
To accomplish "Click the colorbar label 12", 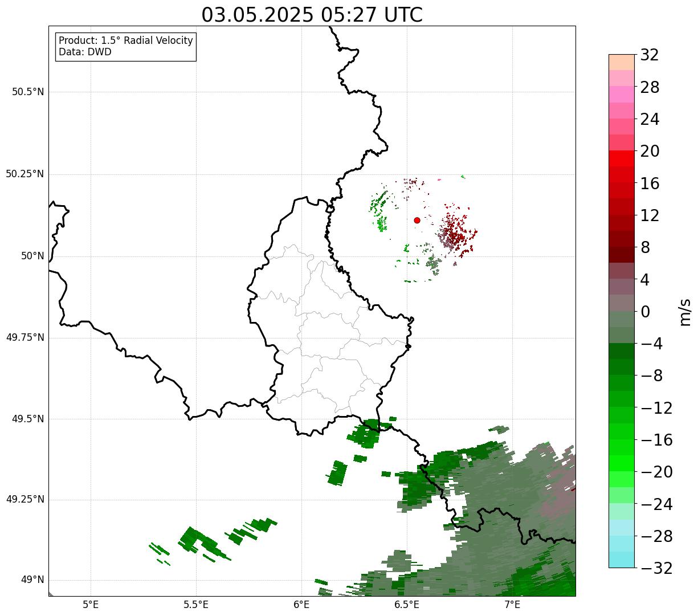I will coord(650,216).
